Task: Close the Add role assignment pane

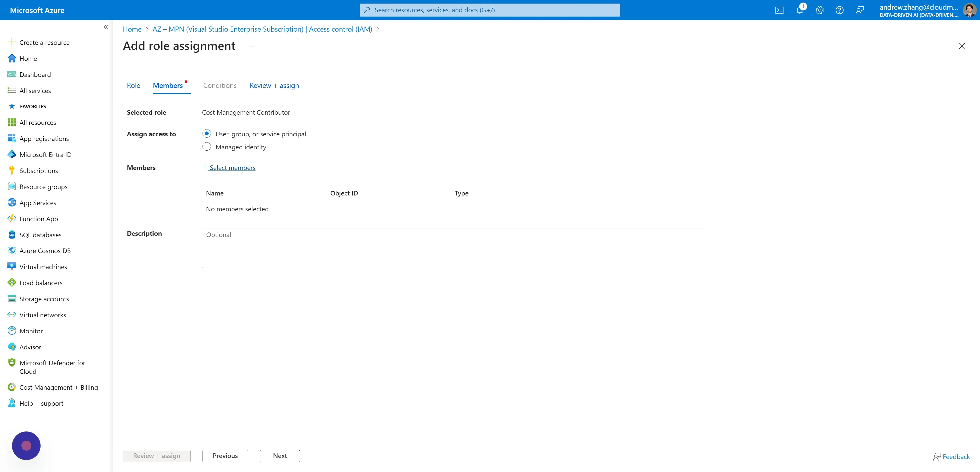Action: (962, 46)
